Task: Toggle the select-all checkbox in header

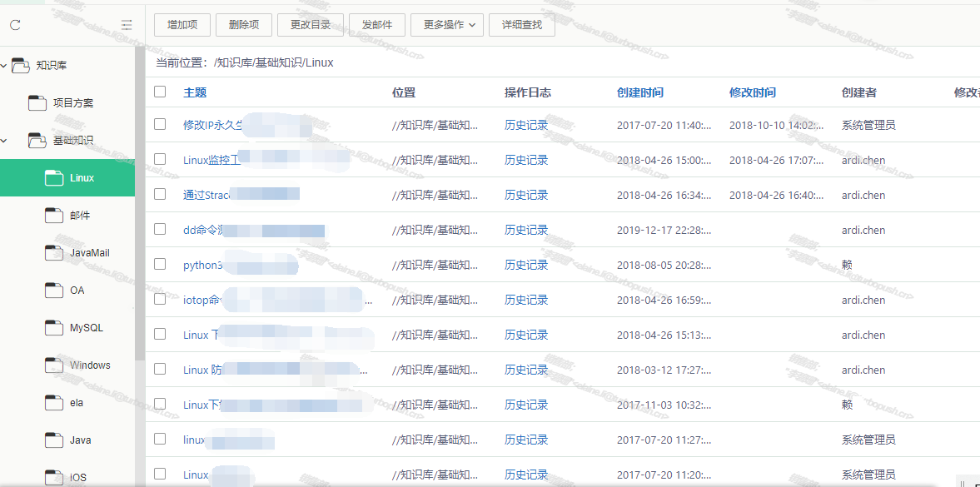Action: [160, 92]
